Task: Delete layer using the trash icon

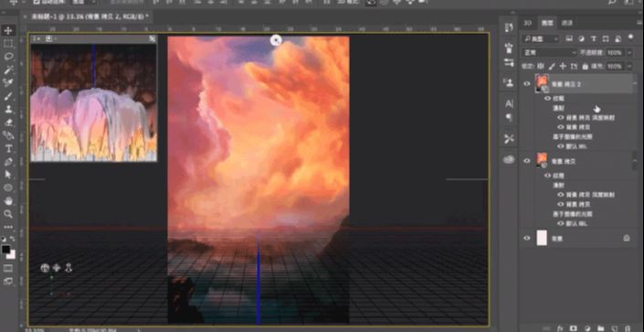Action: 628,328
